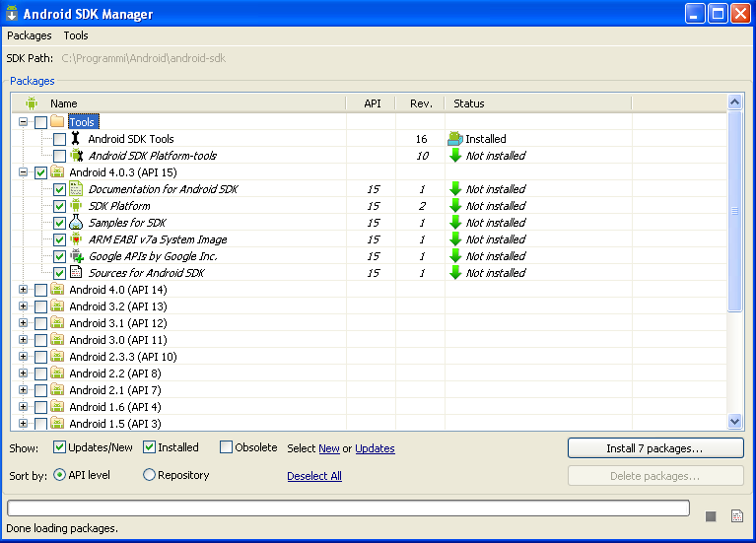
Task: Click the Android SDK Platform-tools icon
Action: 76,156
